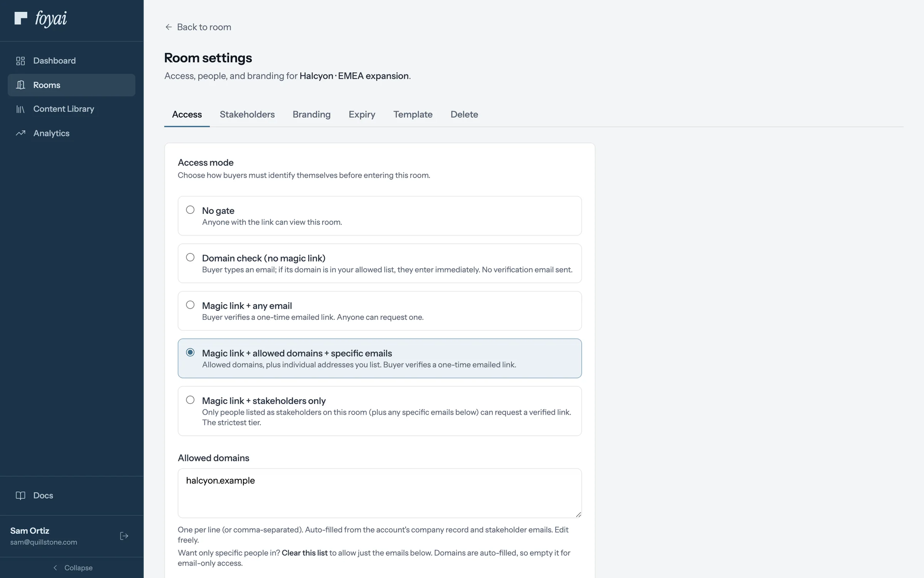The height and width of the screenshot is (578, 924).
Task: Select Magic link + any email radio
Action: [190, 305]
